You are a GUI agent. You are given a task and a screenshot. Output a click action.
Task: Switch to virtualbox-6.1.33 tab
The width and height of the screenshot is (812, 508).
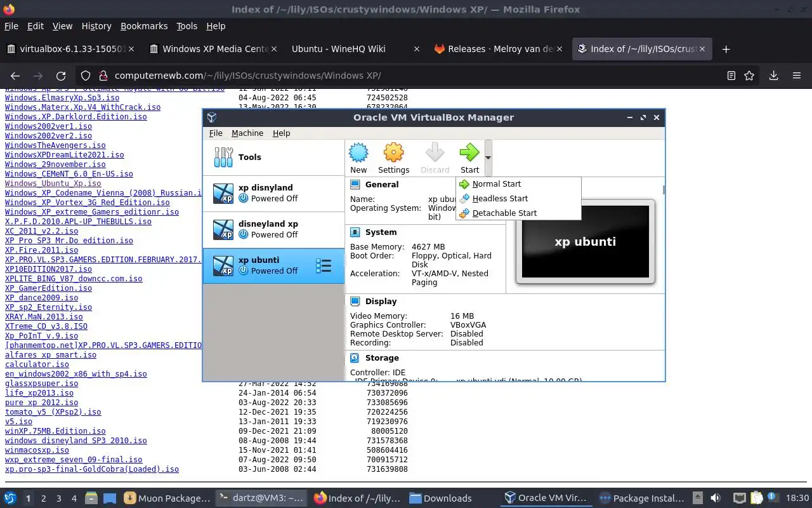[70, 49]
